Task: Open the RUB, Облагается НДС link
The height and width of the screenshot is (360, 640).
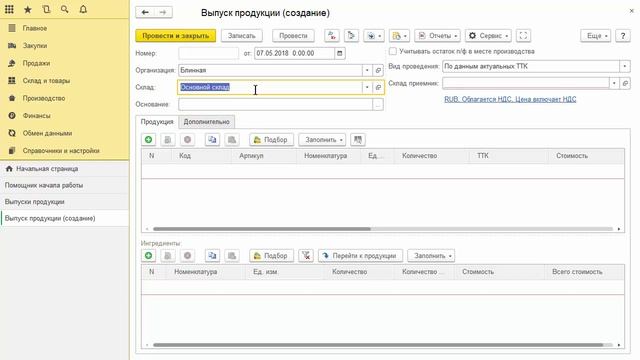Action: click(510, 99)
